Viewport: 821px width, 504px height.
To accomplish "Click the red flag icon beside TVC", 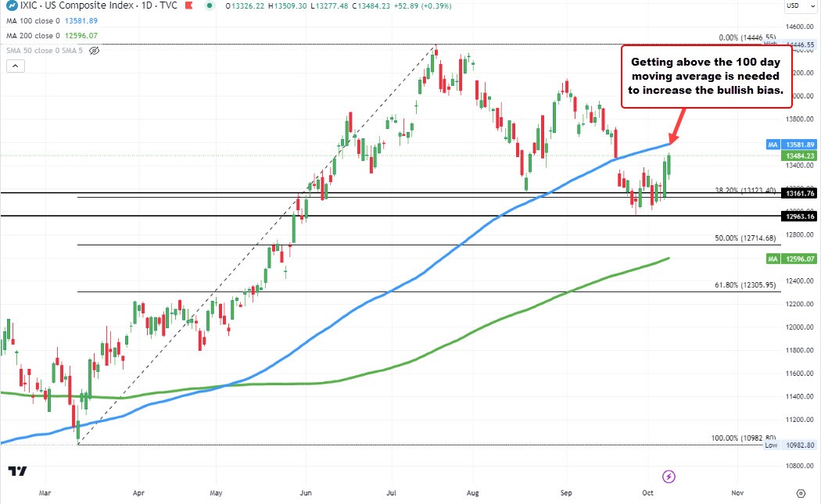I will 189,5.
